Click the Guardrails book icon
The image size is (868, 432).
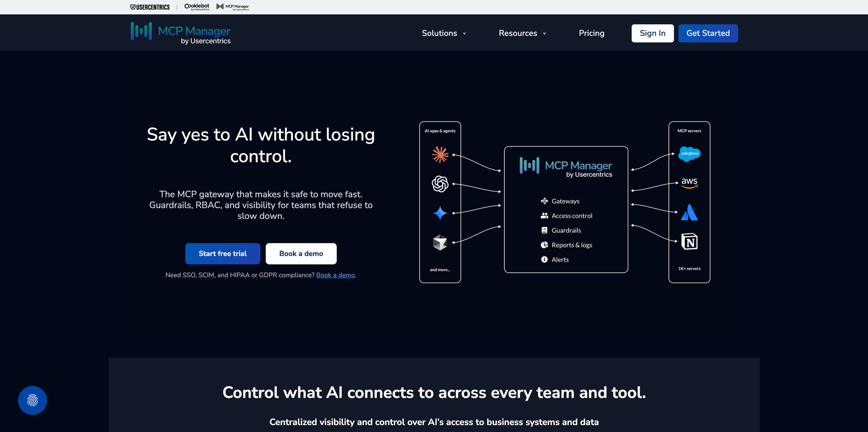pyautogui.click(x=544, y=230)
